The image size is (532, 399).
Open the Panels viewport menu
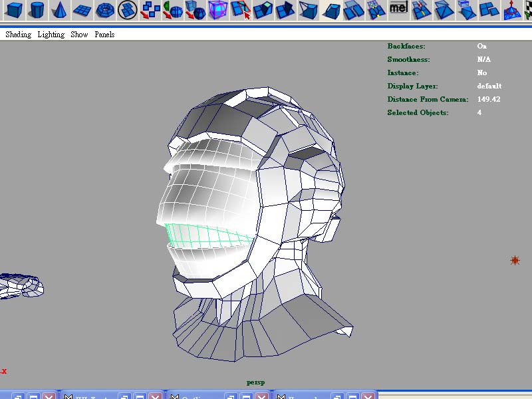click(104, 35)
